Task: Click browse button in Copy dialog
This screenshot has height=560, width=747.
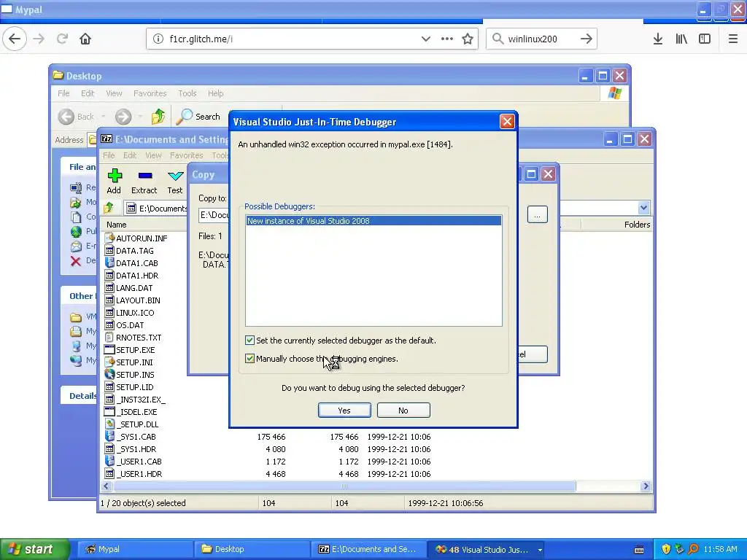Action: (538, 215)
